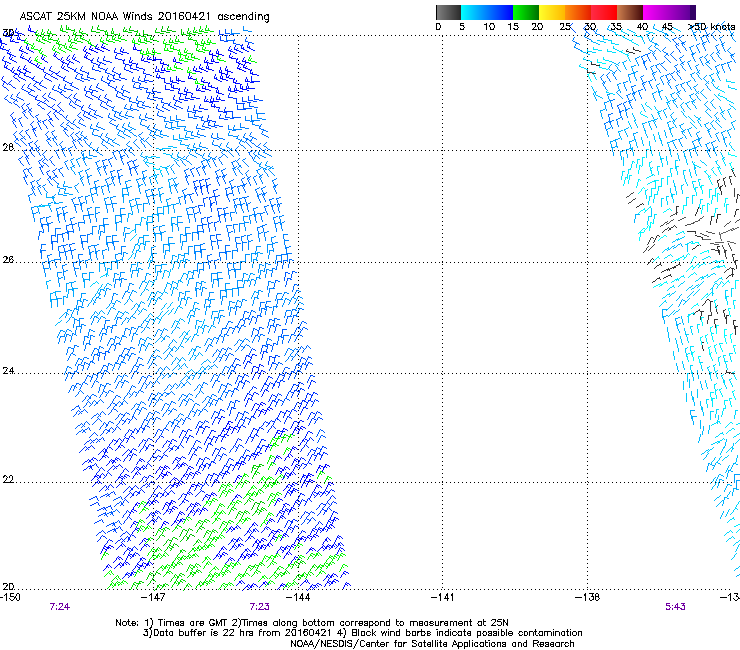Click the longitude label -144
This screenshot has height=650, width=740.
click(x=298, y=597)
